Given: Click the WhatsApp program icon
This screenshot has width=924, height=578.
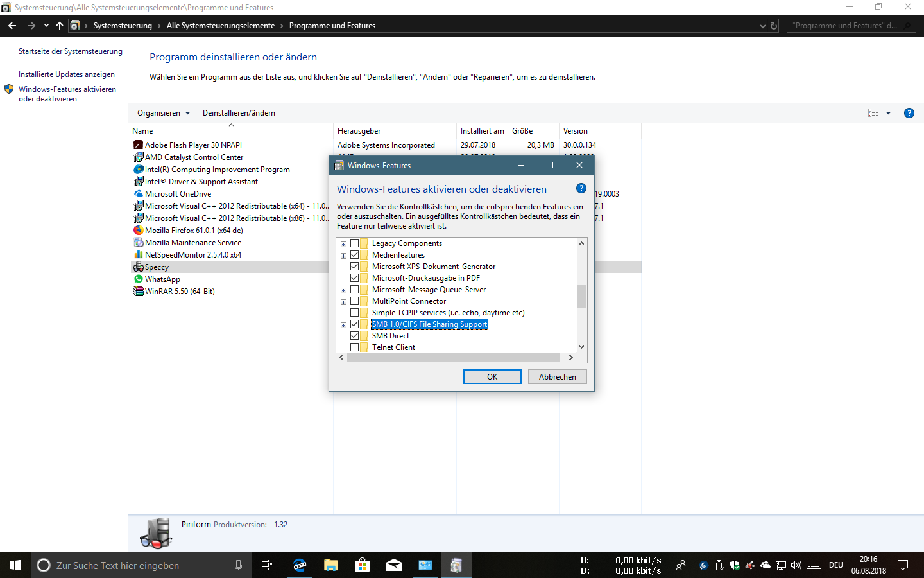Looking at the screenshot, I should pyautogui.click(x=138, y=279).
